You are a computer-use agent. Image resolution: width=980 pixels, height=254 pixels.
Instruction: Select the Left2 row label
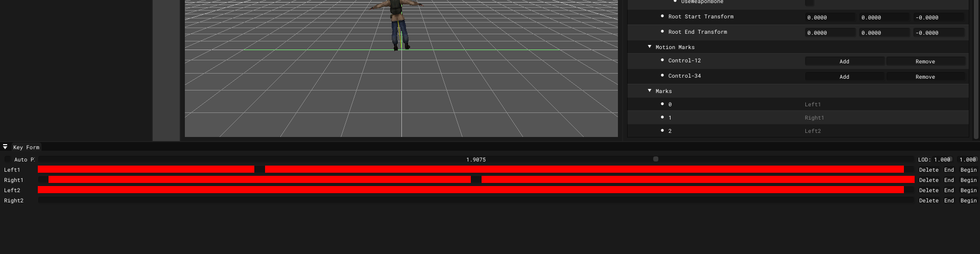tap(12, 190)
